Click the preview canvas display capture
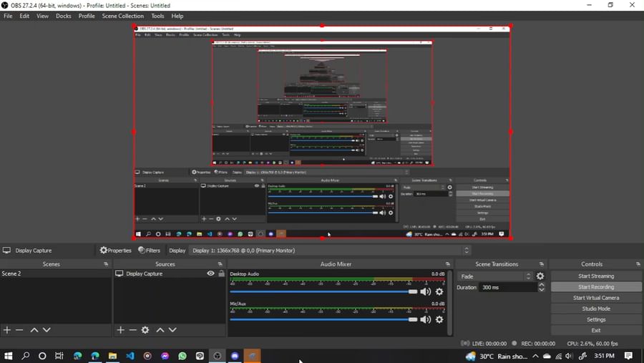This screenshot has width=644, height=363. 322,132
